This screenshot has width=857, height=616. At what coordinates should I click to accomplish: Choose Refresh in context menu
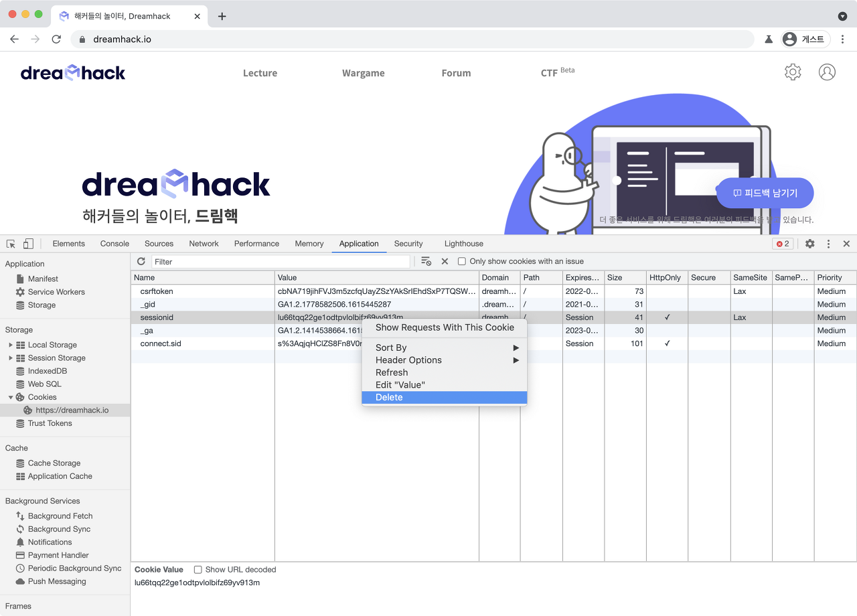pyautogui.click(x=445, y=372)
